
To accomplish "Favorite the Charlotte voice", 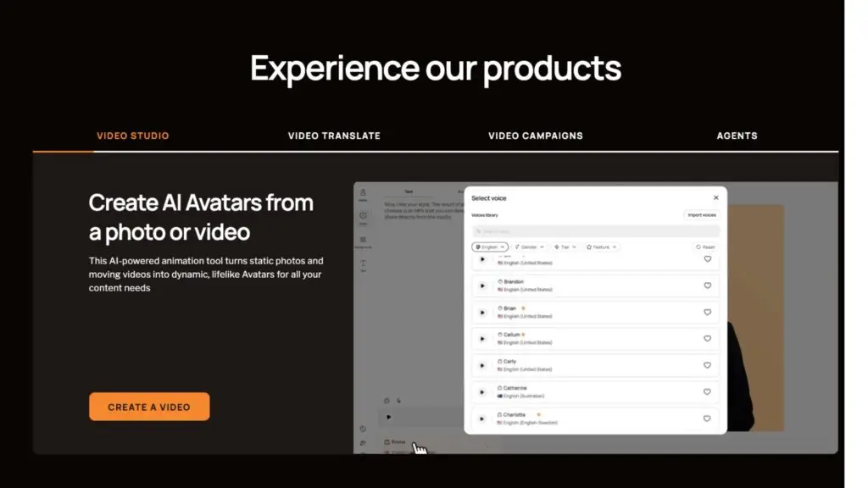I will click(x=708, y=419).
